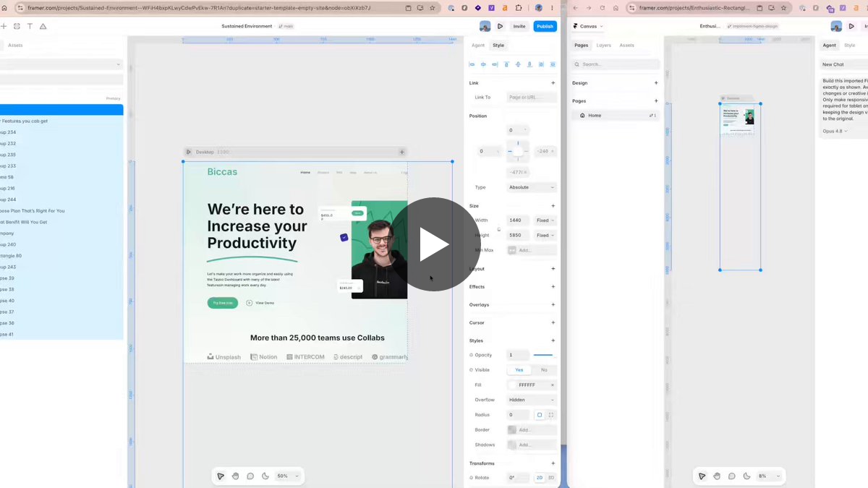Align vertical centers icon in Style panel

tap(518, 64)
